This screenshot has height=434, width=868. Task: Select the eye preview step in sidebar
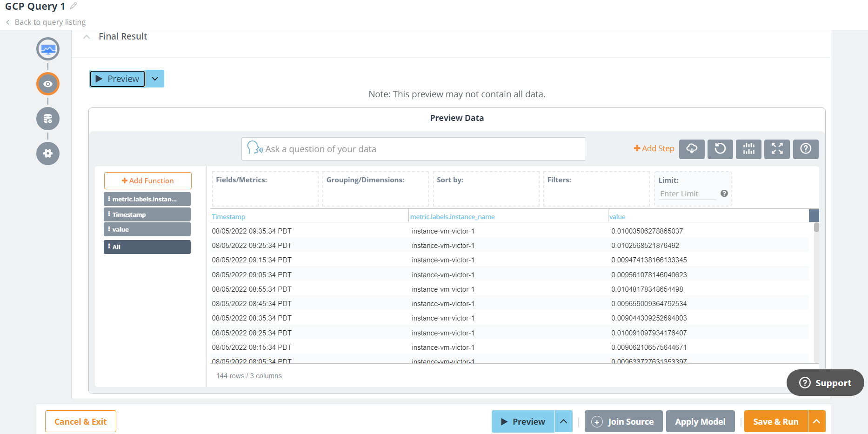pyautogui.click(x=48, y=84)
